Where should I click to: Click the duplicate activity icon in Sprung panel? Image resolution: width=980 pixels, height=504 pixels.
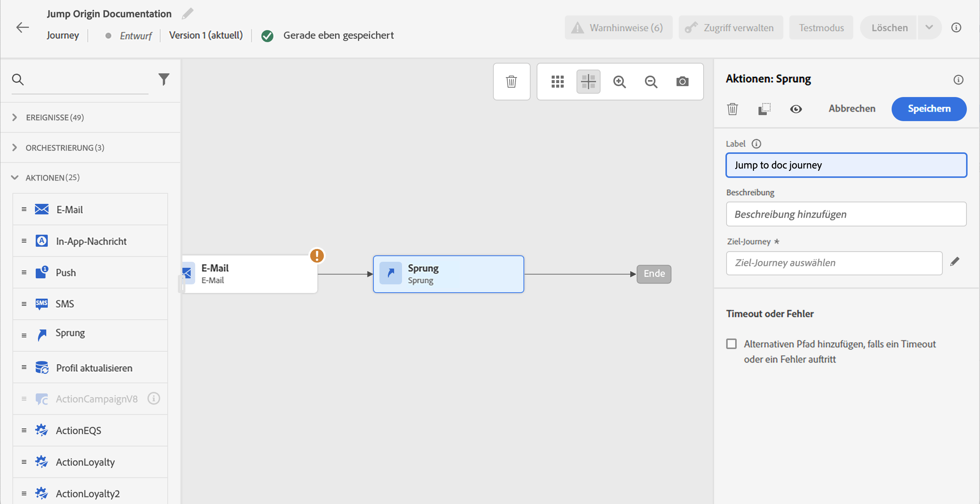(x=764, y=109)
